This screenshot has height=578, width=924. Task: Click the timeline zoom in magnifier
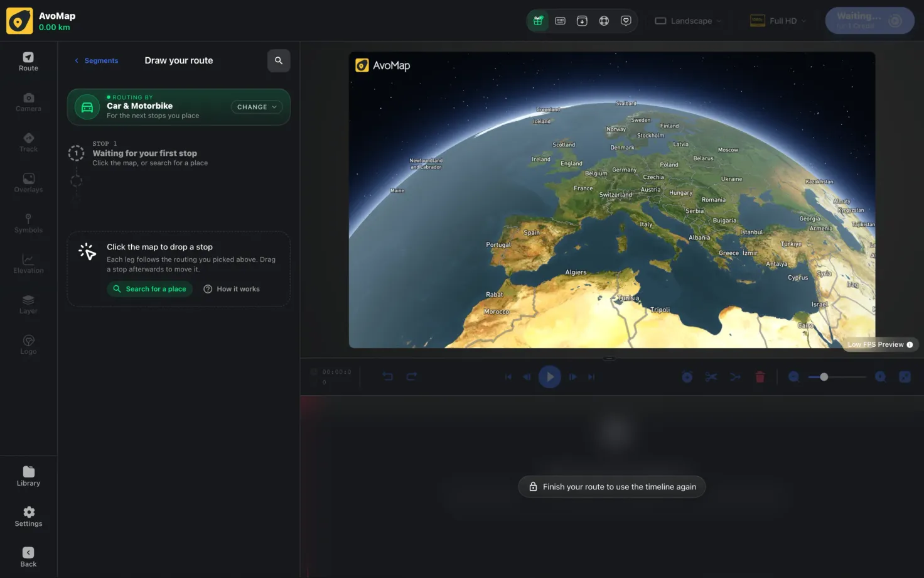click(880, 376)
